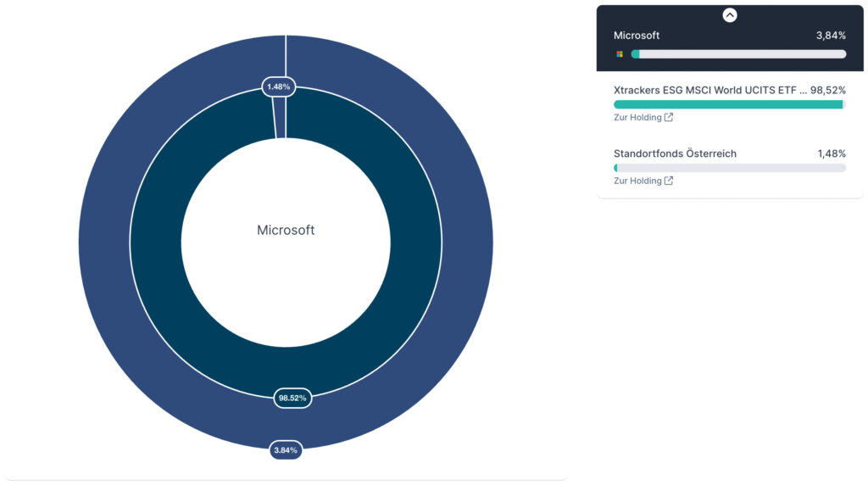The width and height of the screenshot is (868, 485).
Task: Select the 3.84% label on the outer ring
Action: 286,450
